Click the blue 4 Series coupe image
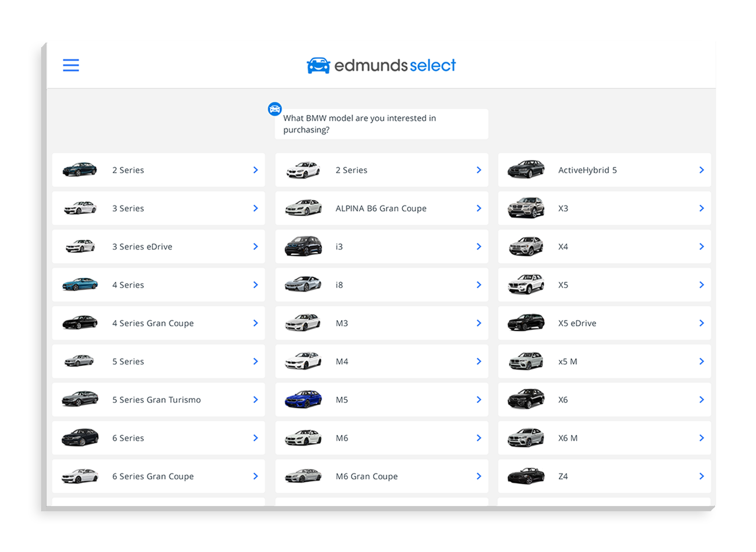Screen dimensions: 756x552 click(80, 284)
